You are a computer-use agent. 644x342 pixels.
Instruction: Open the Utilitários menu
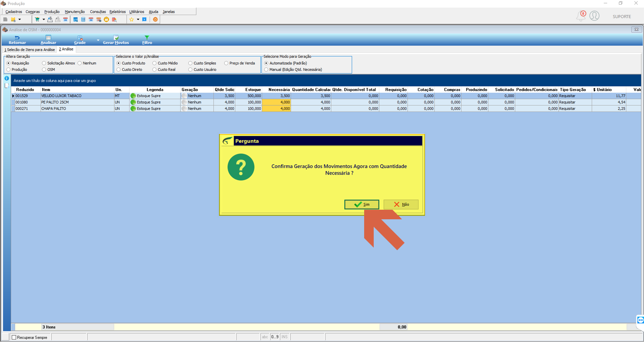(137, 12)
